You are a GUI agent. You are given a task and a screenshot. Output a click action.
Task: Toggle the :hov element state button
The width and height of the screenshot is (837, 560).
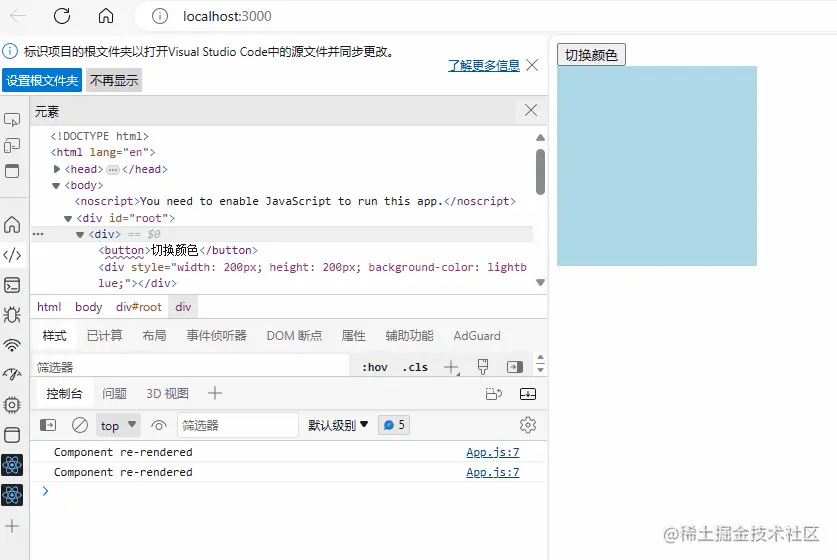375,367
